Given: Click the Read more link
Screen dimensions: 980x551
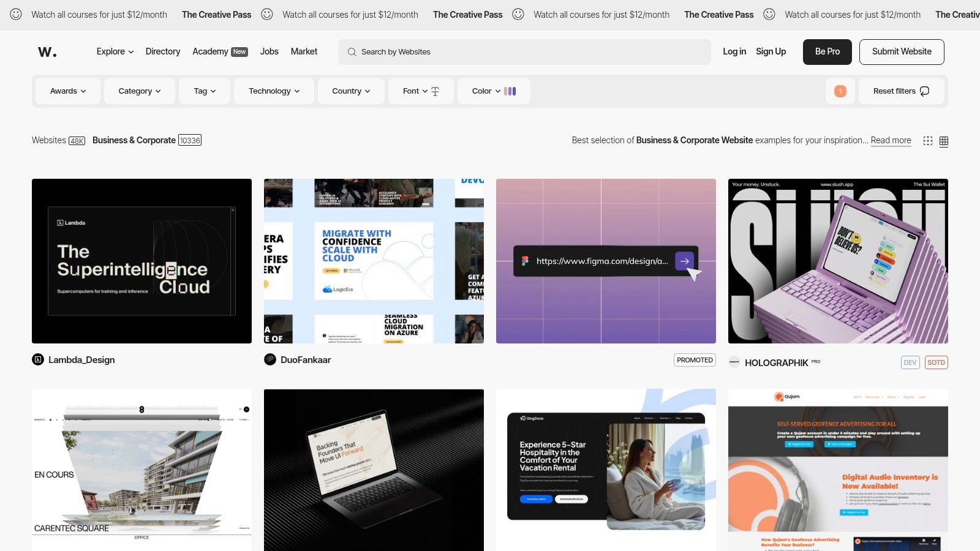Looking at the screenshot, I should click(x=891, y=140).
